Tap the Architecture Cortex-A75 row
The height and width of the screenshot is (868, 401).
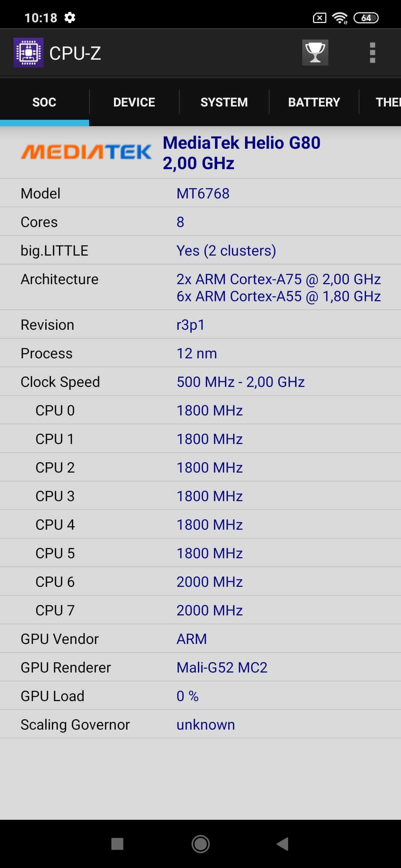[200, 287]
